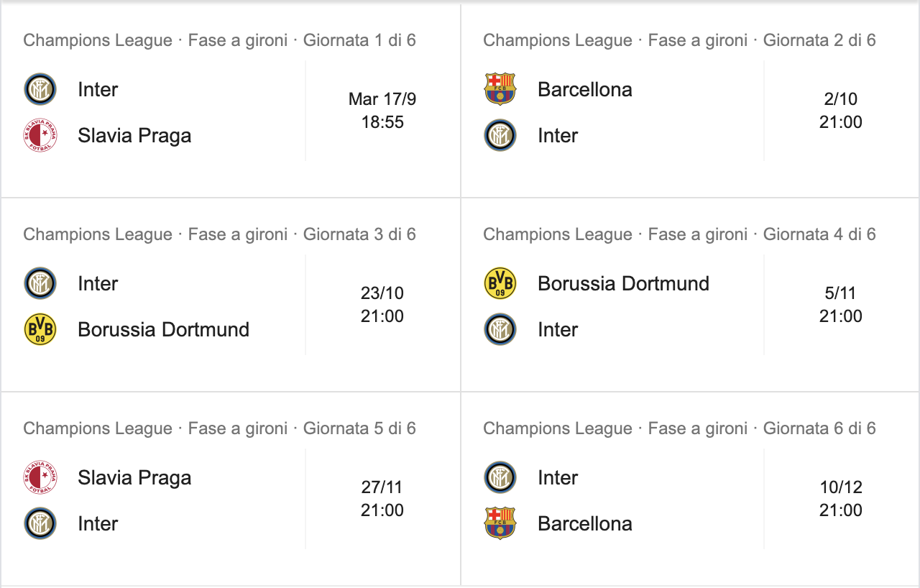Screen dimensions: 920x588
Task: Select Borussia Dortmund name in Giornata 3
Action: pyautogui.click(x=163, y=329)
